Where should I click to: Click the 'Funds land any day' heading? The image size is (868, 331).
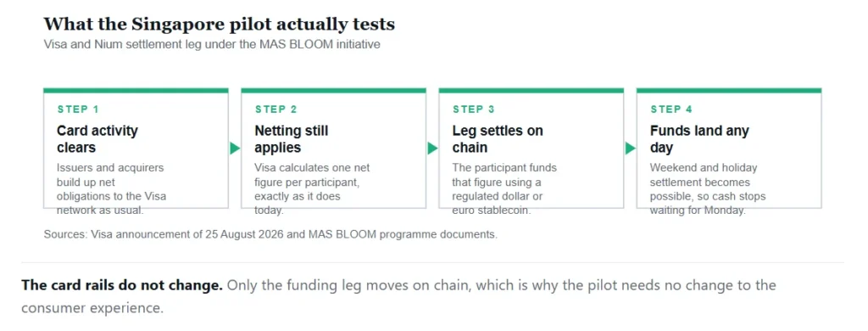pos(699,139)
